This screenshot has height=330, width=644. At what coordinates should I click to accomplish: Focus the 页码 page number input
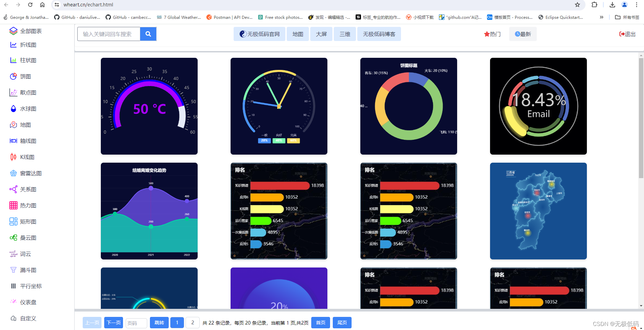coord(136,323)
